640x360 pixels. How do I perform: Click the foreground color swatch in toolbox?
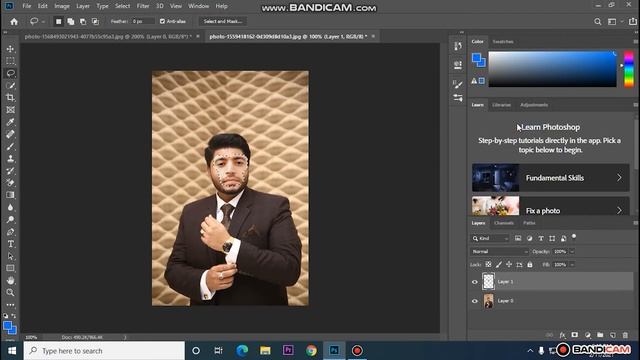point(8,326)
